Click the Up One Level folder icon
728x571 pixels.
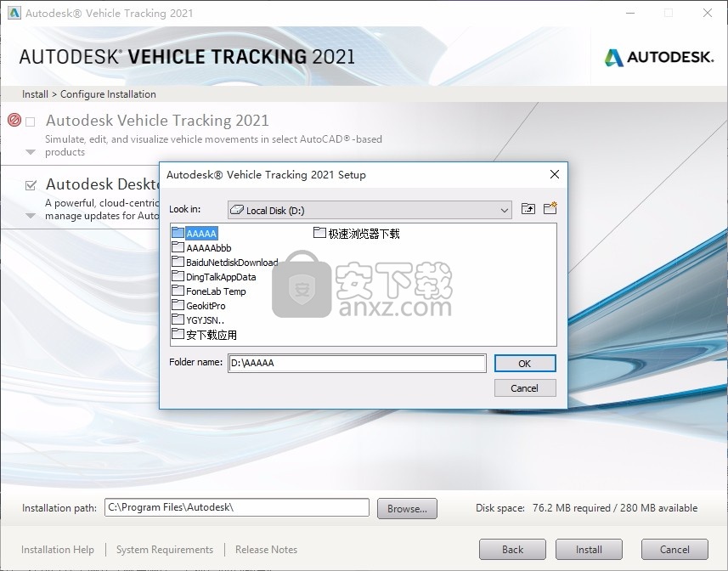[528, 209]
